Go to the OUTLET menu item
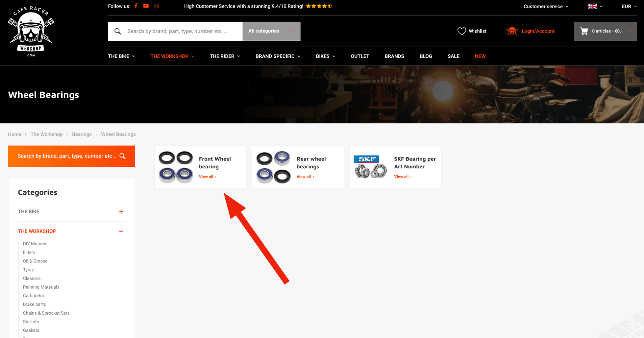The image size is (644, 338). click(x=360, y=56)
